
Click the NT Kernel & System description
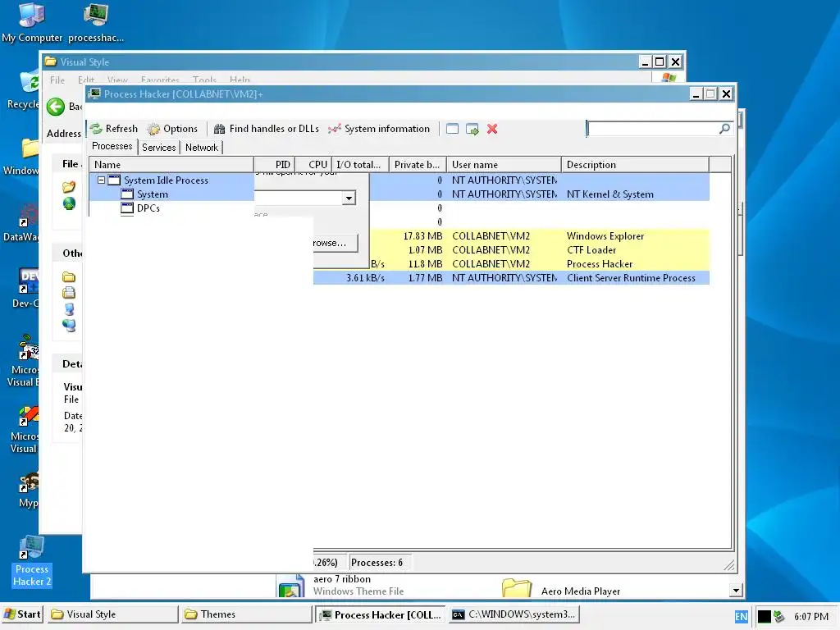tap(610, 194)
